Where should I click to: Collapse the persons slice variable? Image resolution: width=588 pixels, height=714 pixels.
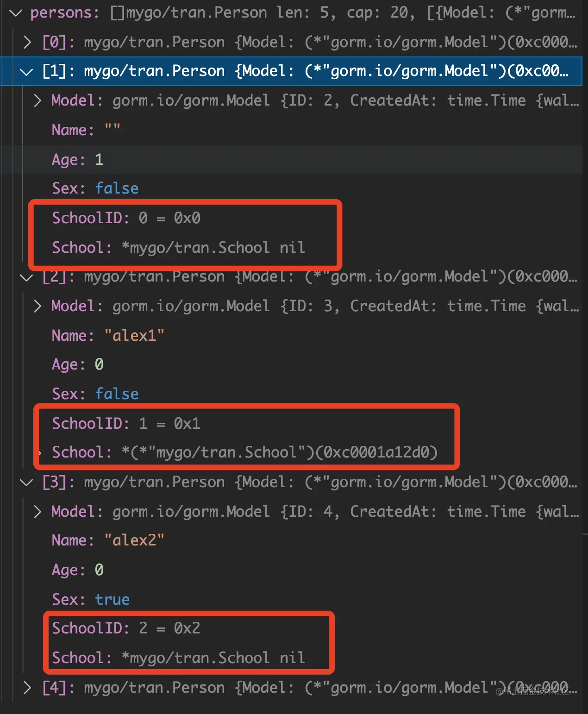(x=16, y=13)
